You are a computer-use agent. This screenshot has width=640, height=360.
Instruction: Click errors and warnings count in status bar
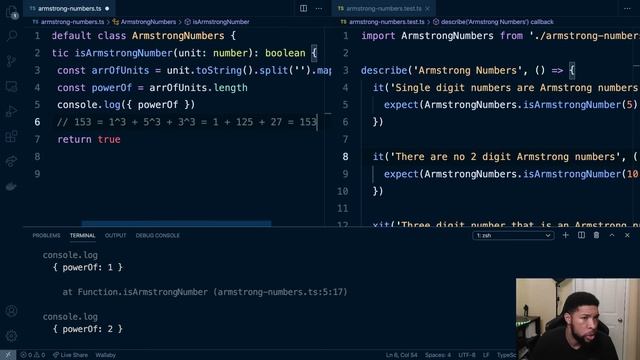[33, 355]
